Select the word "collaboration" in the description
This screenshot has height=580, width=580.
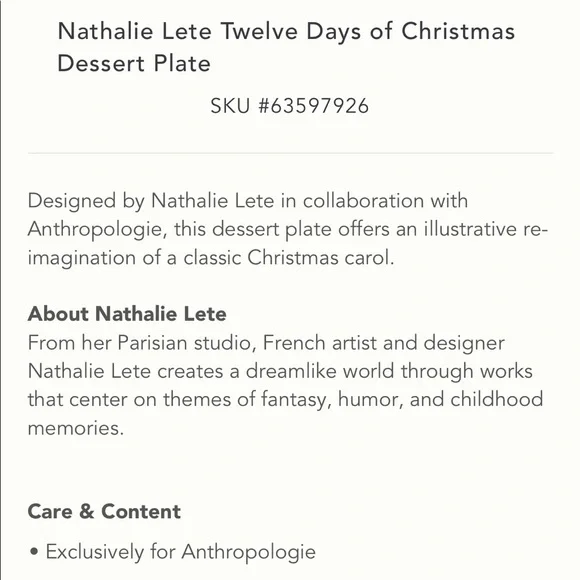tap(363, 201)
